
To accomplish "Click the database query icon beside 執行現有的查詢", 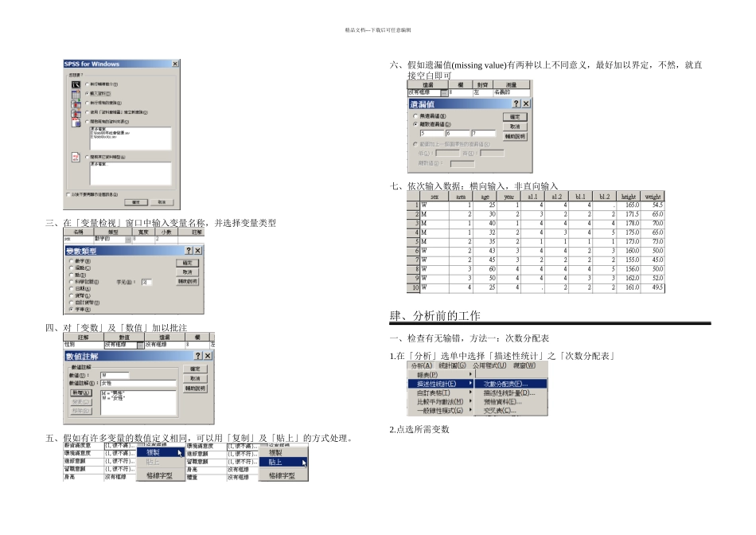I will [76, 103].
